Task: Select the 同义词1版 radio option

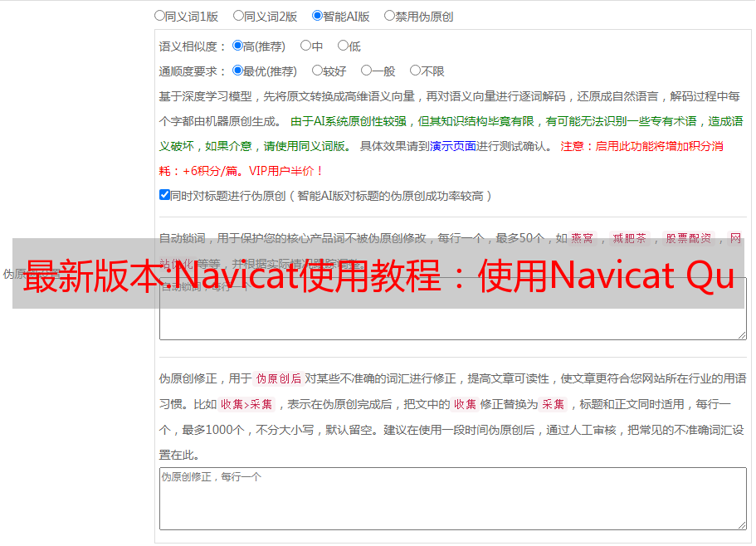Action: click(x=159, y=16)
